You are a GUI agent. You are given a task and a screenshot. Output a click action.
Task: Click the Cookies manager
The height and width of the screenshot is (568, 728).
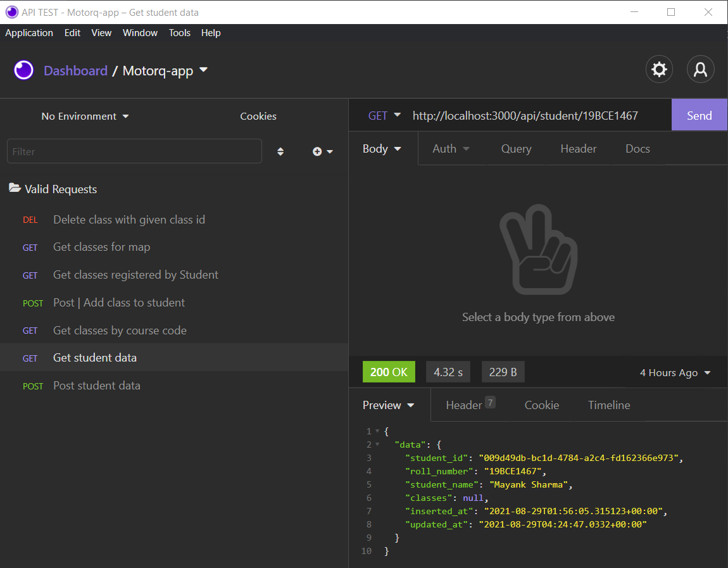tap(258, 116)
